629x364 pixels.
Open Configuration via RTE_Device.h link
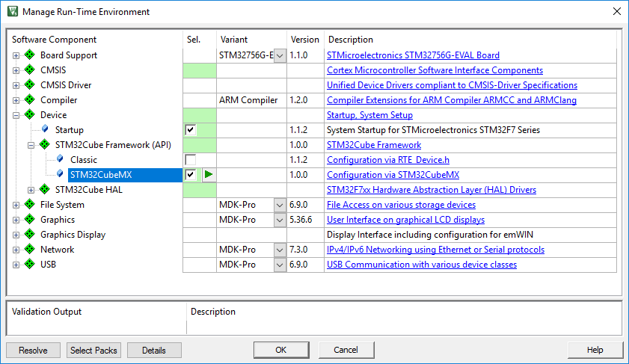388,159
